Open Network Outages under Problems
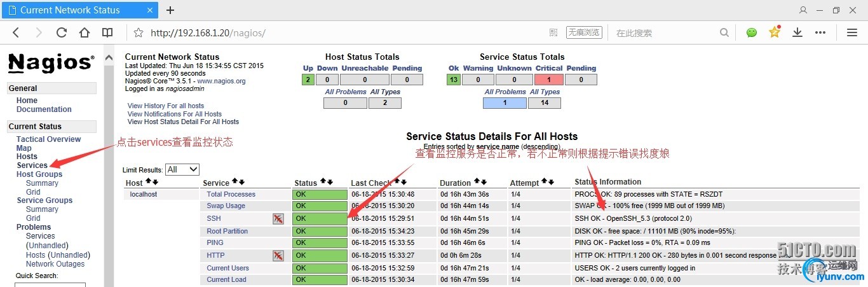The width and height of the screenshot is (868, 287). [55, 264]
